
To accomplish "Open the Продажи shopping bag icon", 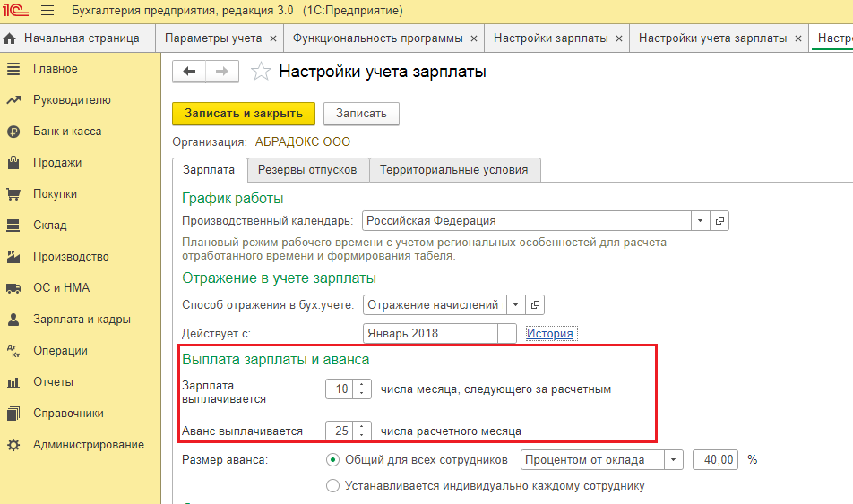I will [13, 163].
